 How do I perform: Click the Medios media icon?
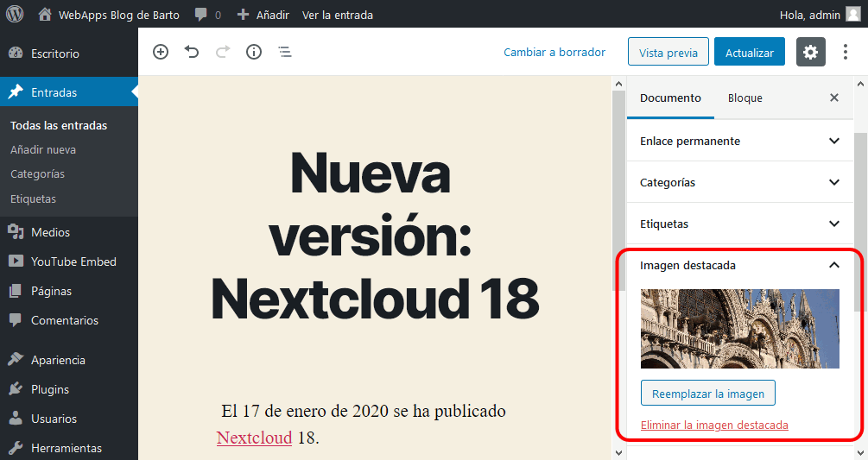16,231
